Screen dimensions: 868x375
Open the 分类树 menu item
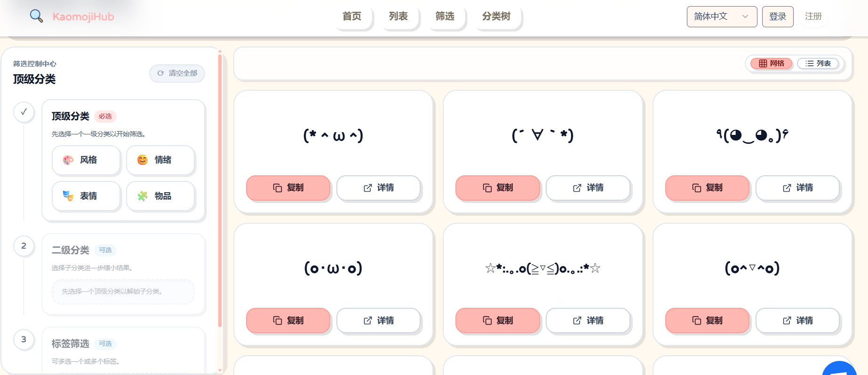[496, 16]
